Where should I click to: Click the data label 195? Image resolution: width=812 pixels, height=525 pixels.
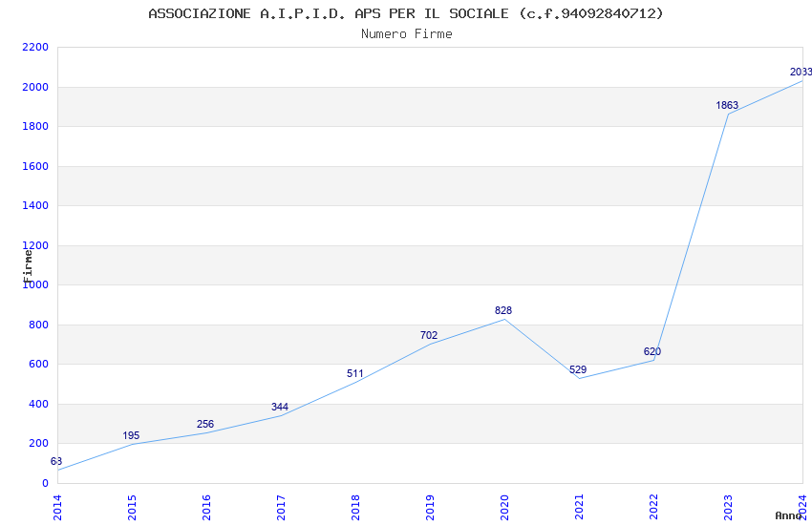131,435
